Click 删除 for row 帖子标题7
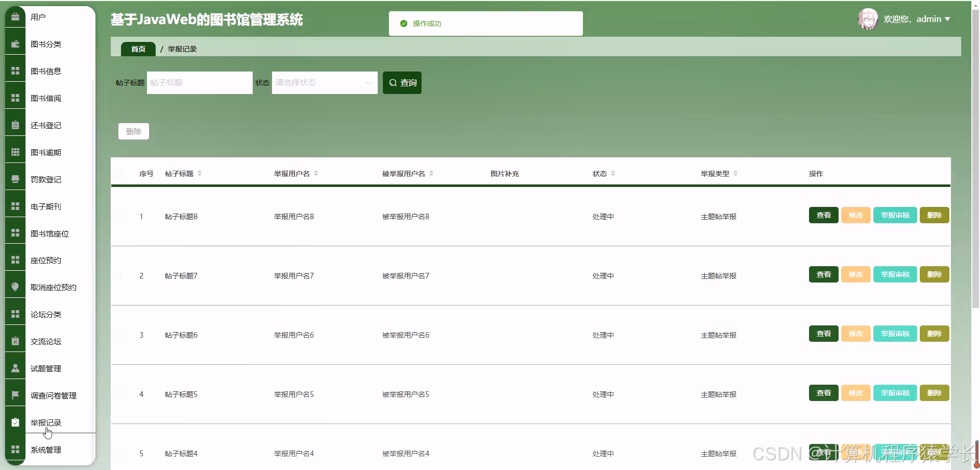Viewport: 980px width, 470px height. click(935, 274)
